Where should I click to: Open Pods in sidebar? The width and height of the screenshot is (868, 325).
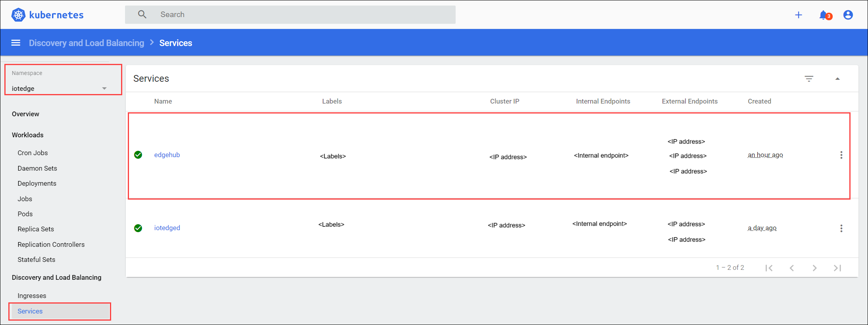25,214
